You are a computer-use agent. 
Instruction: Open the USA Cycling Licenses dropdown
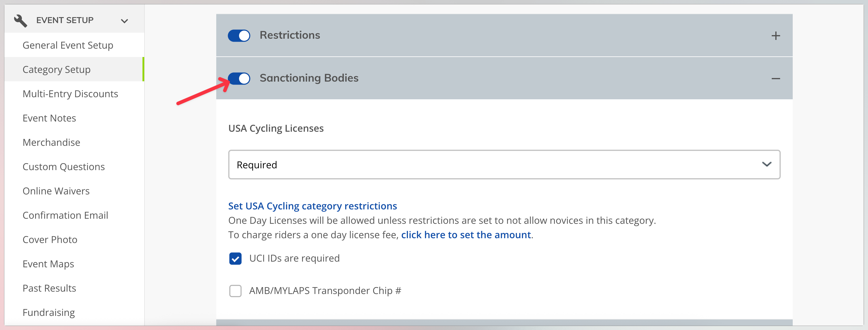pyautogui.click(x=504, y=164)
